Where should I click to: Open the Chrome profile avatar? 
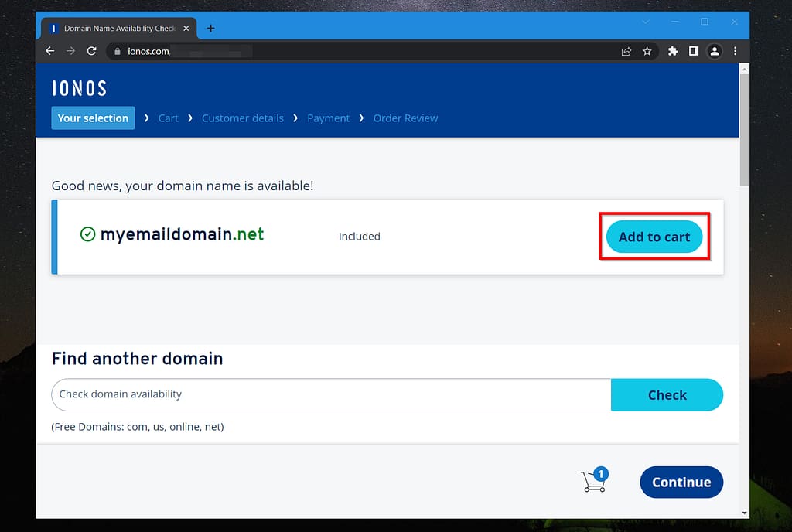pos(714,51)
